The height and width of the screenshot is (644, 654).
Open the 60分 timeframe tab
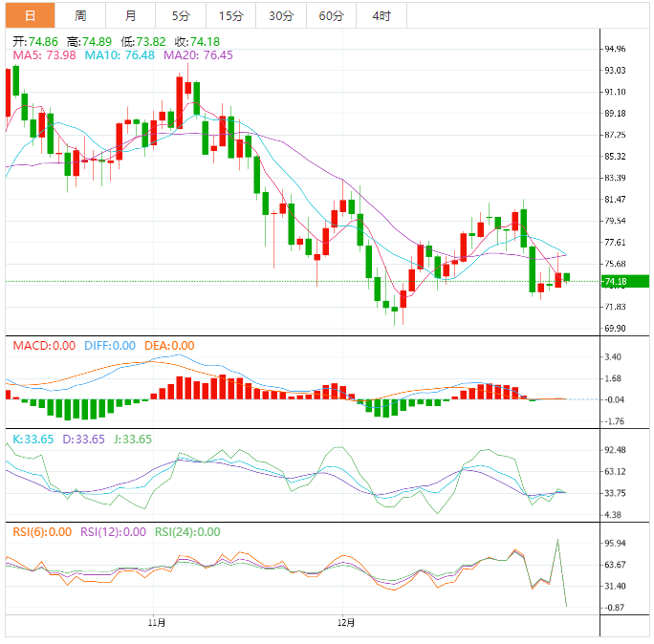coord(331,15)
